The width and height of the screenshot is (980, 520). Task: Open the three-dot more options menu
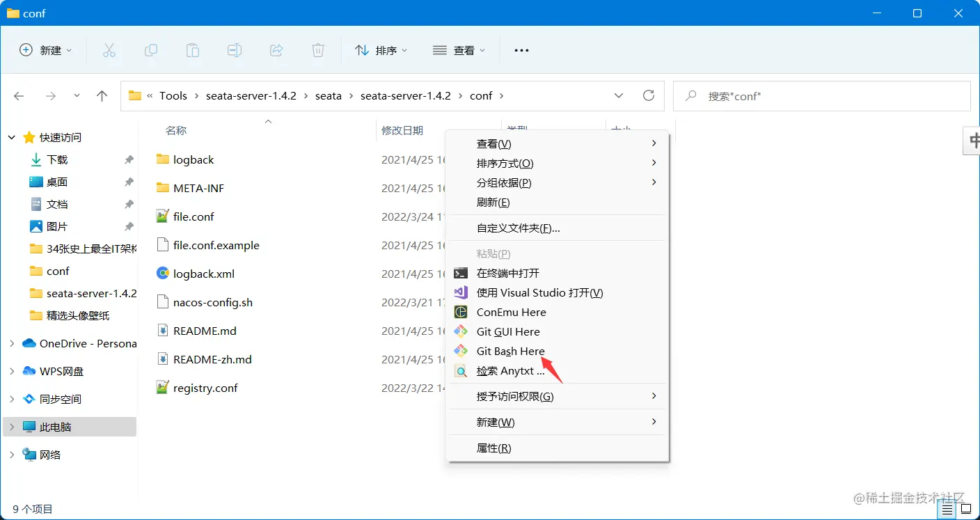pyautogui.click(x=521, y=50)
